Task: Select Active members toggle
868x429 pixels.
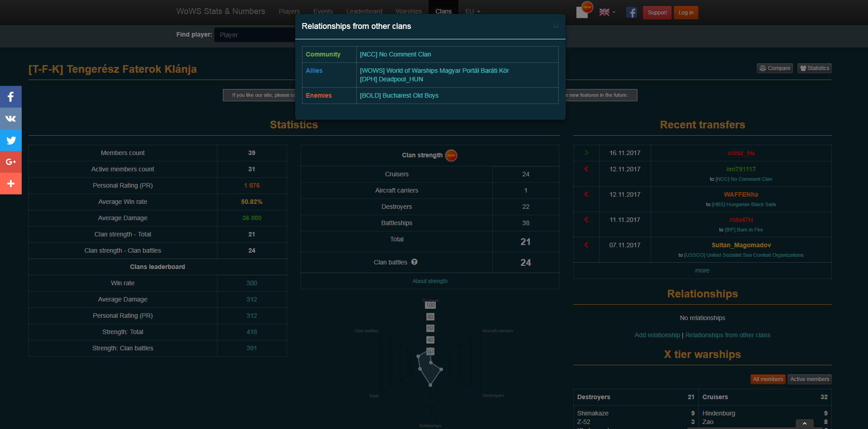Action: [x=810, y=379]
